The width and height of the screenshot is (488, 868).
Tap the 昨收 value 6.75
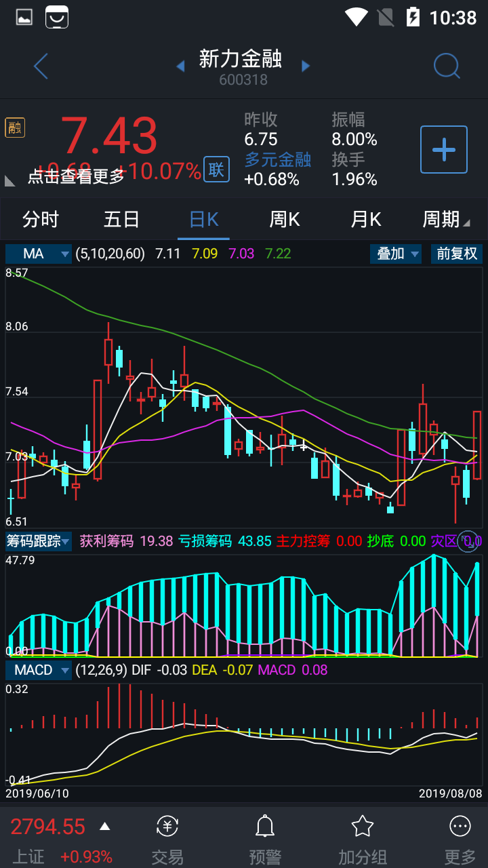pos(261,140)
